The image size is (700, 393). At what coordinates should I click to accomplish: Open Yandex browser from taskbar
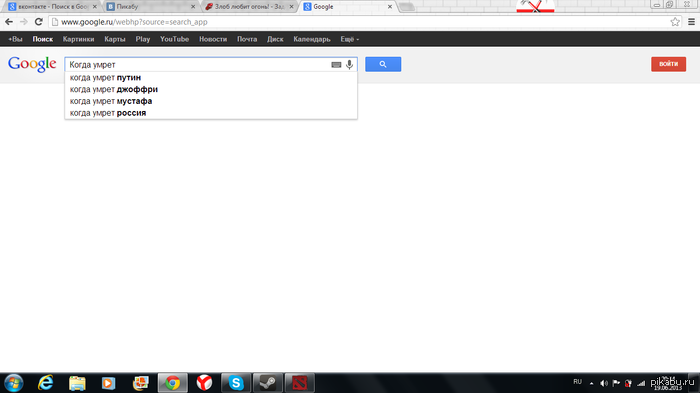click(204, 383)
